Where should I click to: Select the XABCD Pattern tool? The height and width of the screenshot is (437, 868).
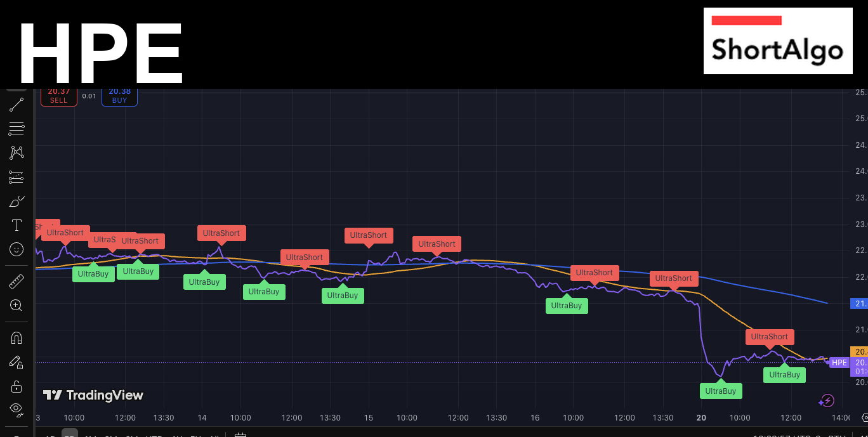(x=16, y=153)
